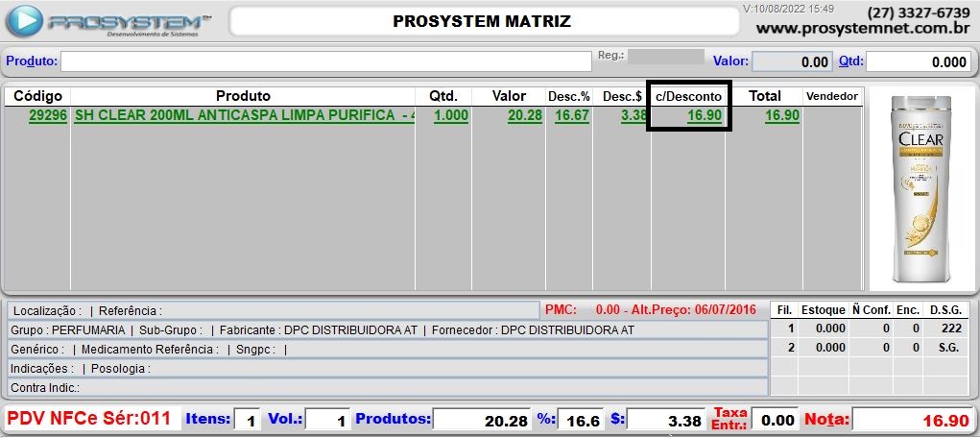Image resolution: width=980 pixels, height=438 pixels.
Task: Click the Produto search input field
Action: pos(325,61)
